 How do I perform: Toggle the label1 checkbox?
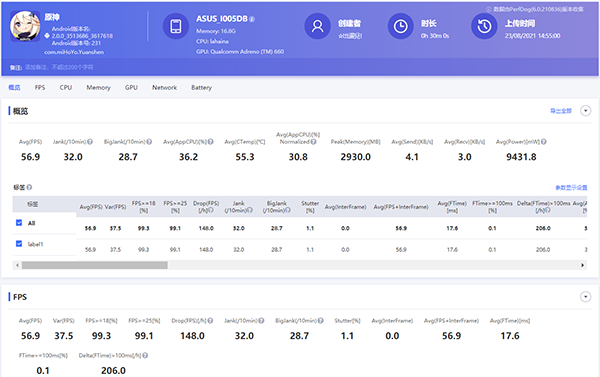coord(19,243)
